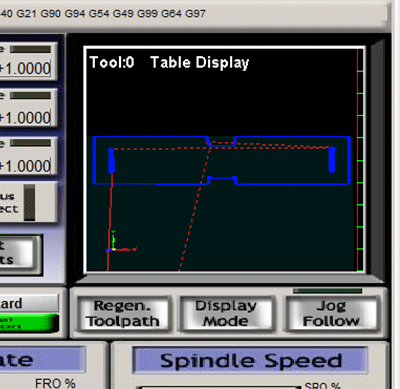The image size is (400, 389).
Task: Click the vertical bar indicator beside 'us ect'
Action: [x=29, y=202]
